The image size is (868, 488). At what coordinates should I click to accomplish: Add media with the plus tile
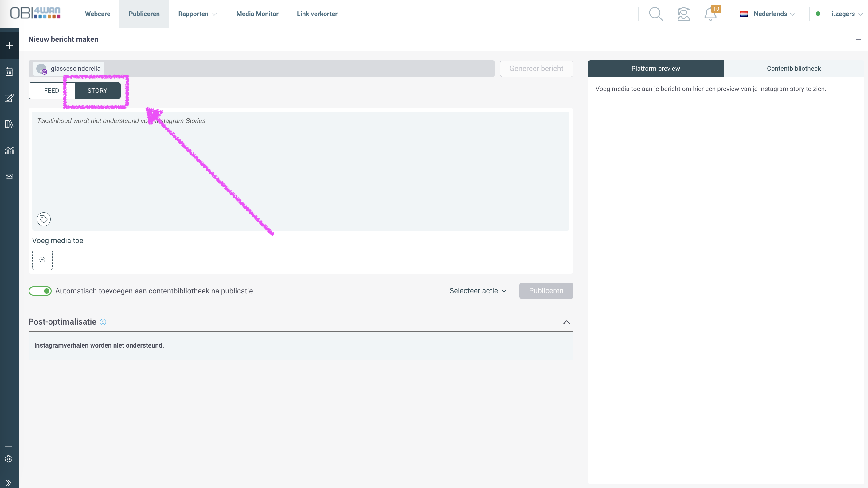click(x=42, y=259)
